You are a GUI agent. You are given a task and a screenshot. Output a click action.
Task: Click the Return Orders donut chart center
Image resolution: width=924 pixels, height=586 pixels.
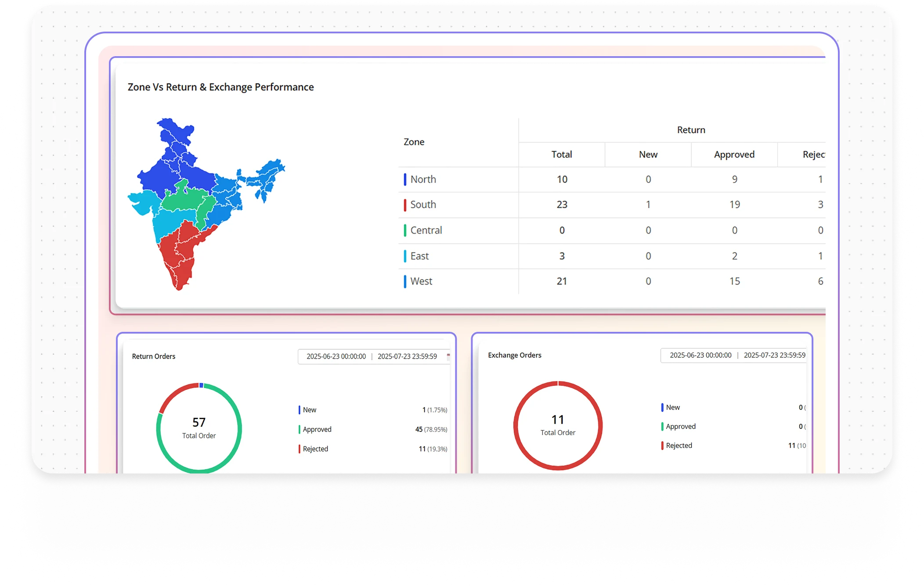pos(199,428)
